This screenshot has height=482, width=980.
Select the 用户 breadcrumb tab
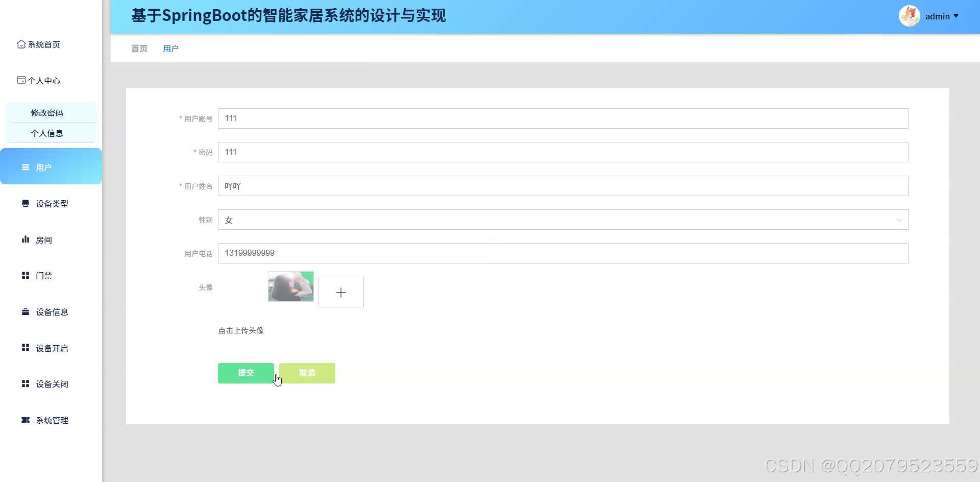[170, 48]
